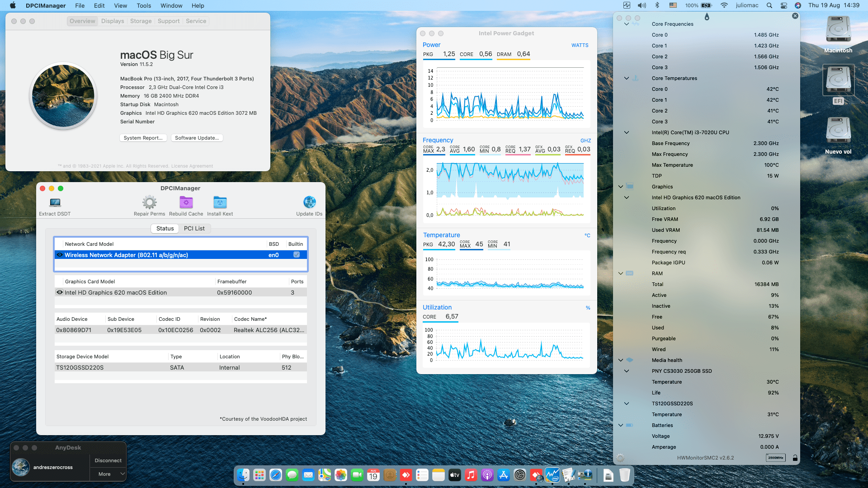Collapse the Media health group
Image resolution: width=868 pixels, height=488 pixels.
[x=621, y=360]
